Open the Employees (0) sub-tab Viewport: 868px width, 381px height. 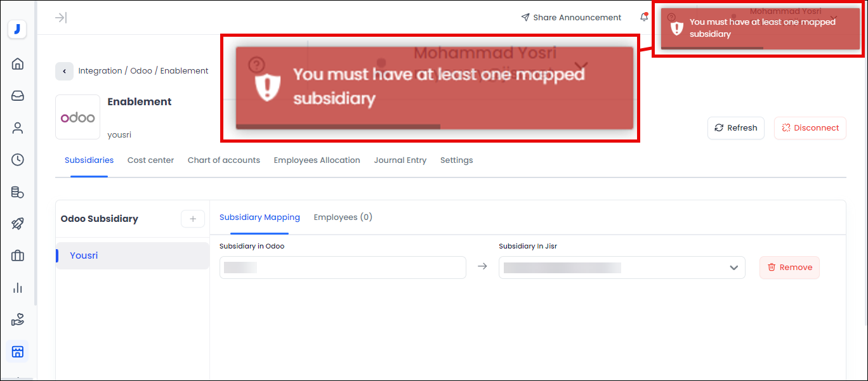click(343, 217)
